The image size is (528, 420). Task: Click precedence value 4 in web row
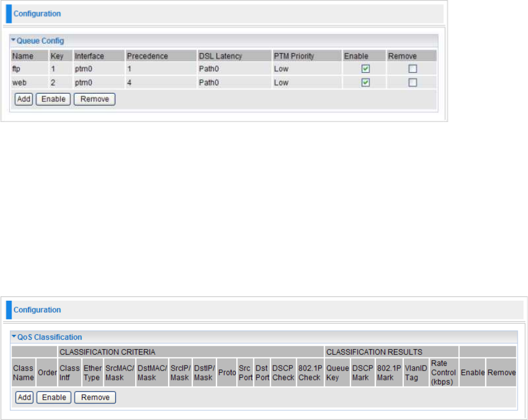click(161, 82)
